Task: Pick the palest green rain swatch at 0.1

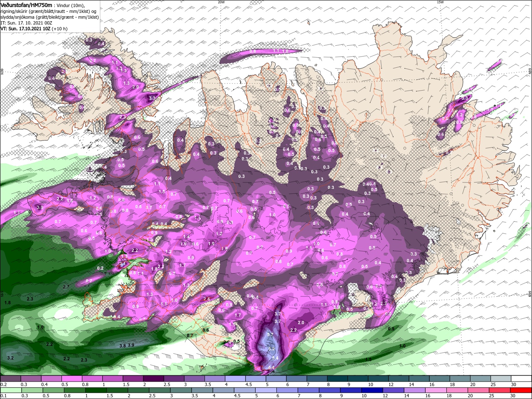Action: [10, 390]
